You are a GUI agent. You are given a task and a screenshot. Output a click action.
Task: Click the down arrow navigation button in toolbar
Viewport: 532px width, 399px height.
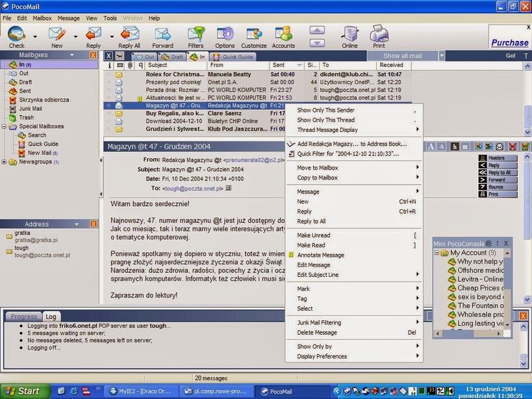click(x=317, y=43)
